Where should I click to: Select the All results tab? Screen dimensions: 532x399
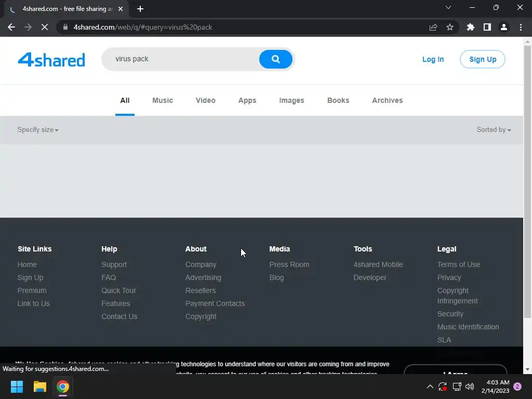(x=125, y=100)
